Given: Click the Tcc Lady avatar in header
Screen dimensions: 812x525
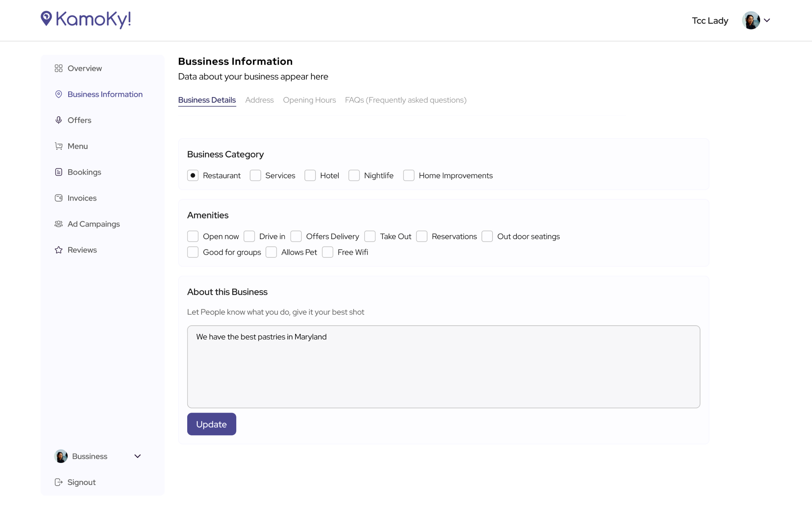Looking at the screenshot, I should tap(751, 20).
